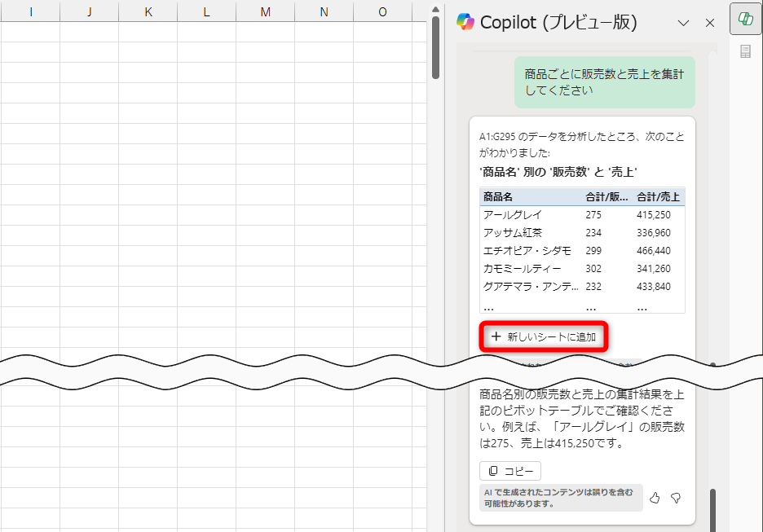Click the worksheet vertical scrollbar thumb
763x532 pixels.
pos(435,47)
